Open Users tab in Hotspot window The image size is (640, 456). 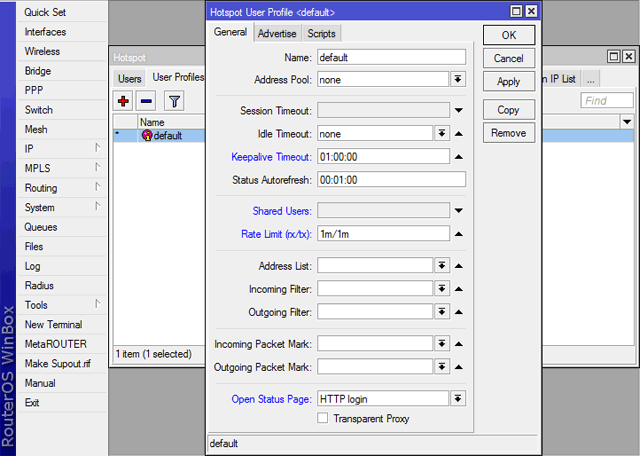pyautogui.click(x=130, y=78)
